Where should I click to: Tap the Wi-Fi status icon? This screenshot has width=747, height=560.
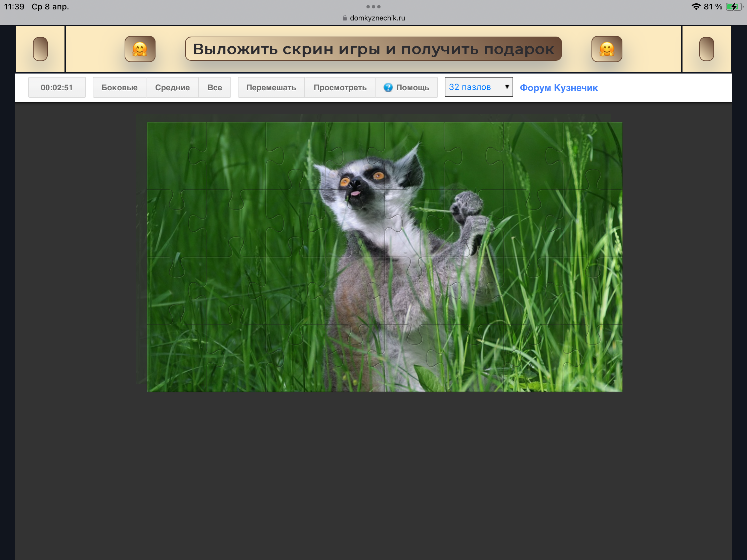coord(696,7)
